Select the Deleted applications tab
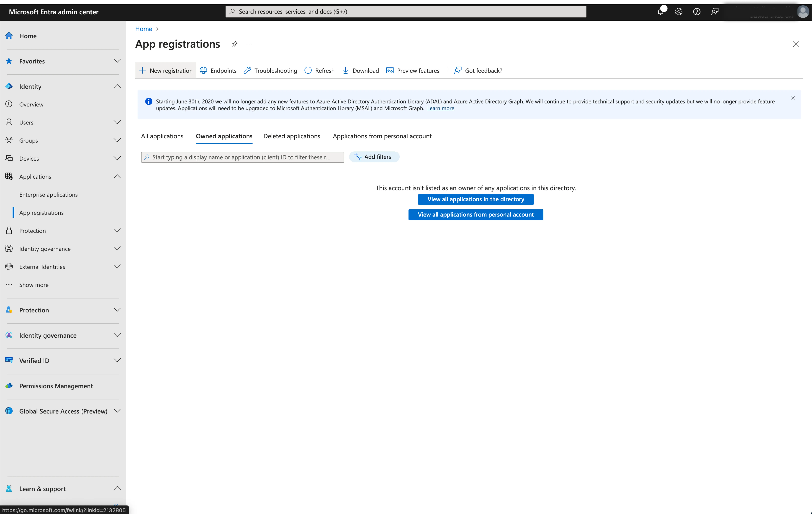The width and height of the screenshot is (812, 514). pos(292,135)
